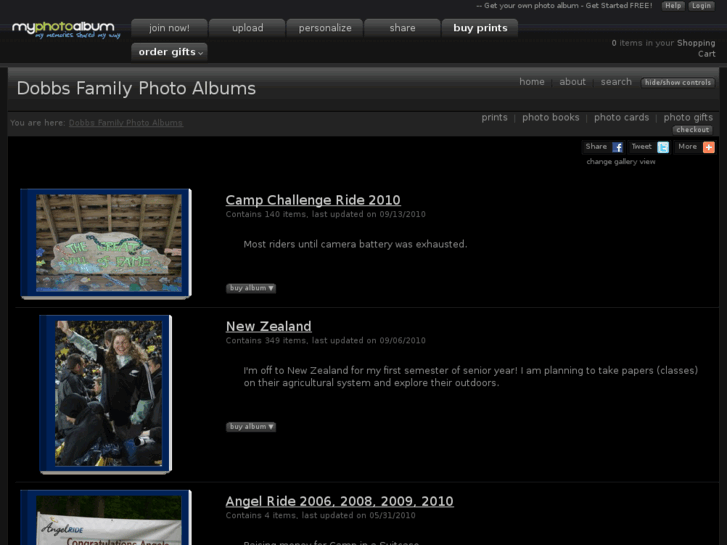
Task: Open the search page
Action: pos(616,82)
